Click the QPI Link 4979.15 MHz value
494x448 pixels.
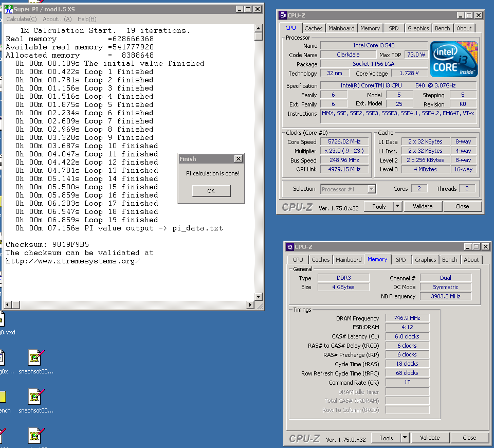pos(344,169)
